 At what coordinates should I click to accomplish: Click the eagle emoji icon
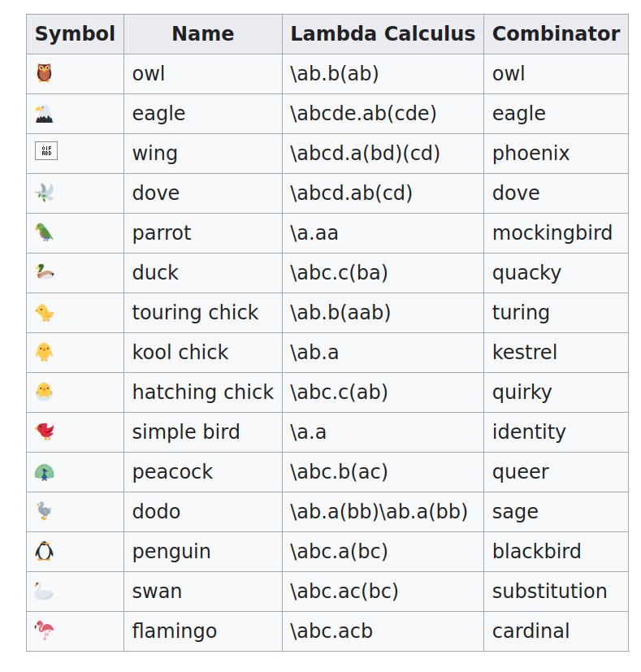pos(44,114)
